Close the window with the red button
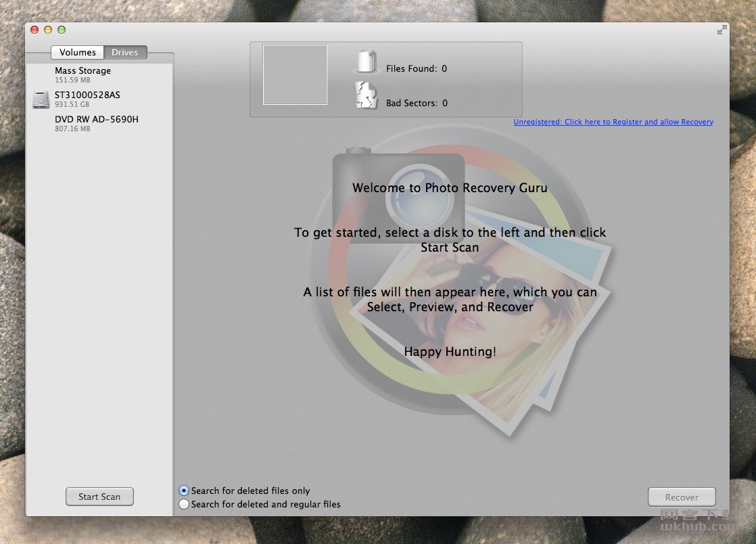 (x=34, y=30)
